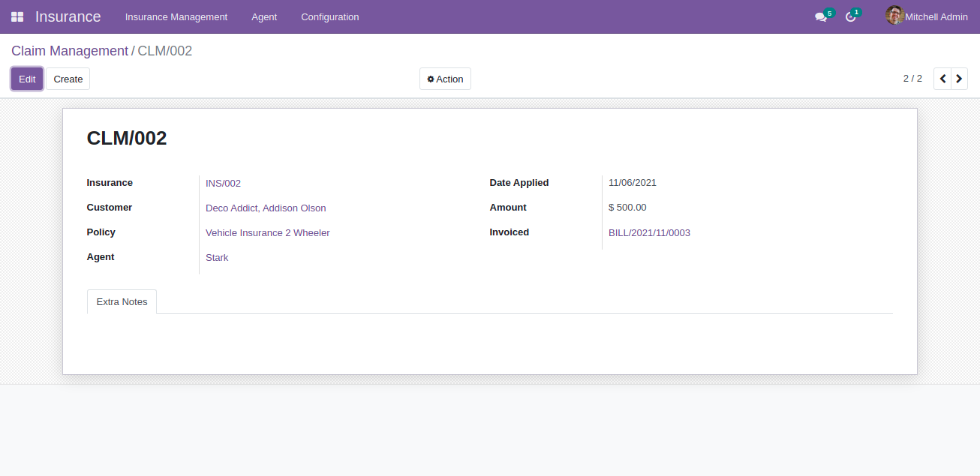
Task: Click the Amount field label
Action: tap(508, 207)
